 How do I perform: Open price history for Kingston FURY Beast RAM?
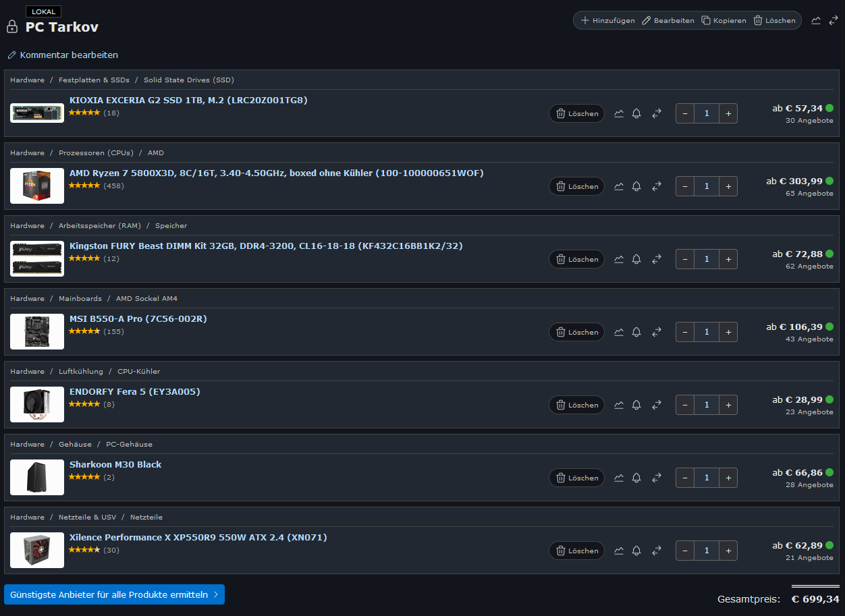pos(619,259)
